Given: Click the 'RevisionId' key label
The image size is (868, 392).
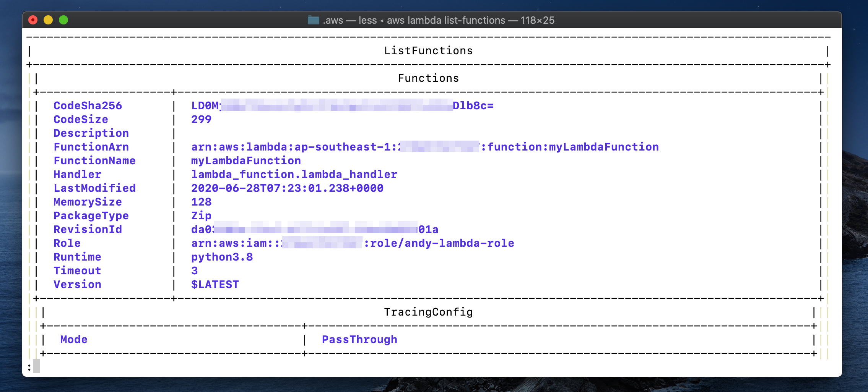Looking at the screenshot, I should (x=88, y=230).
